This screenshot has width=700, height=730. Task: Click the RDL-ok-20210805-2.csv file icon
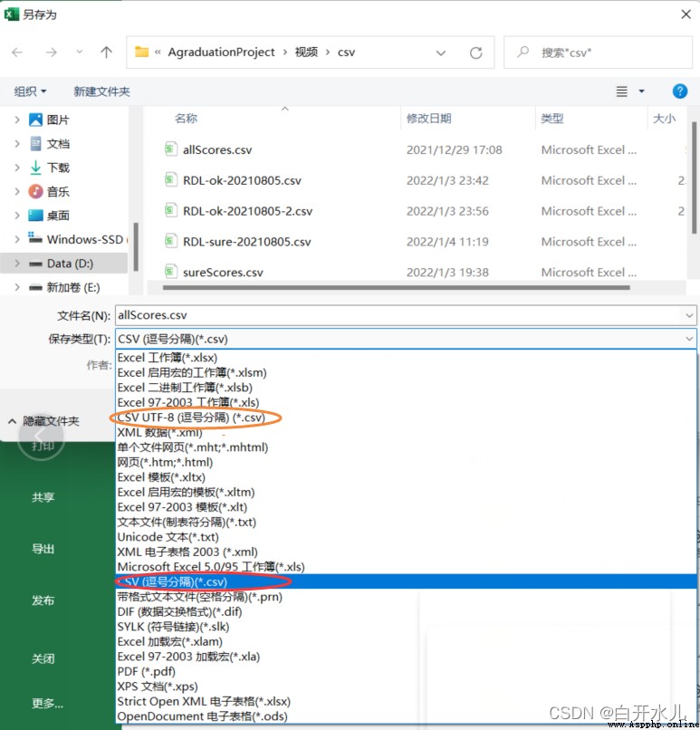pyautogui.click(x=171, y=210)
